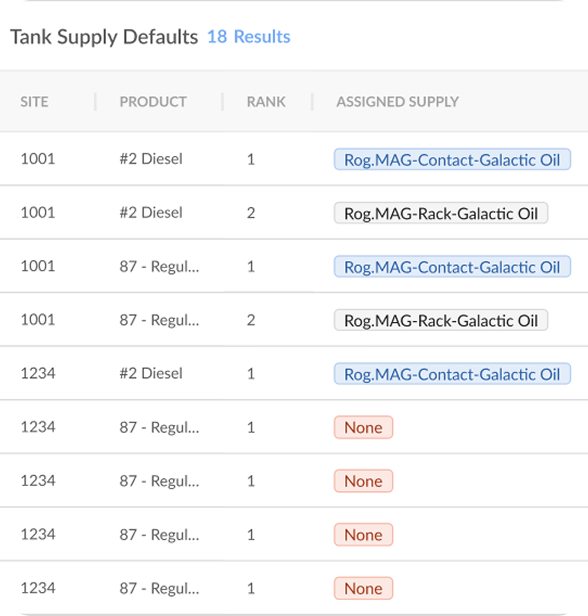Viewport: 588px width, 616px height.
Task: Click rank 2 value for 1001 87 - Regul...
Action: tap(251, 320)
